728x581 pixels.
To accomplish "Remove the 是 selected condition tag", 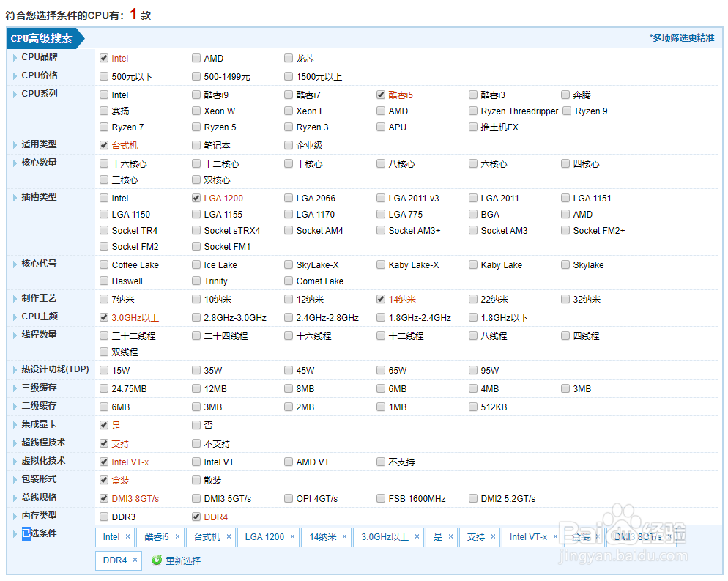I will [450, 536].
